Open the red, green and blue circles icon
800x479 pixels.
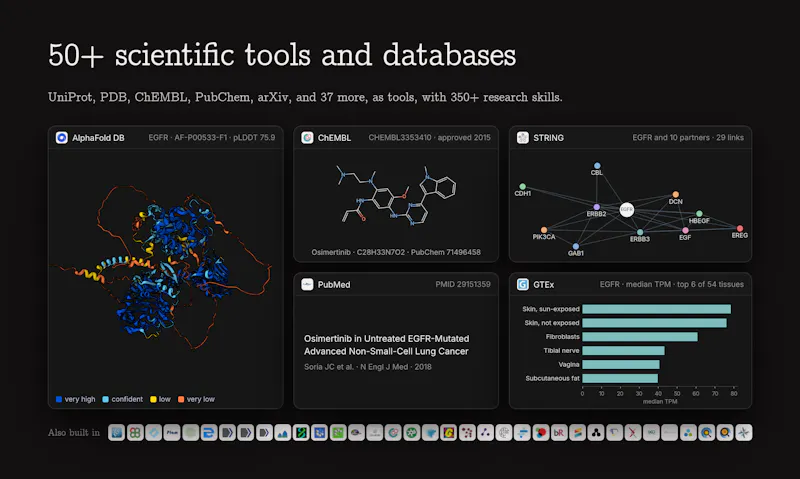coord(541,433)
